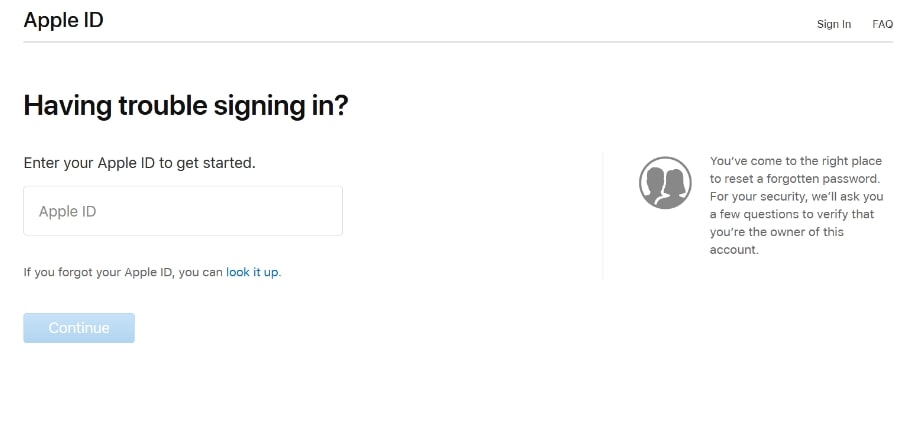Click the "you're the owner of this" line
Screen dimensions: 910x435
click(777, 232)
